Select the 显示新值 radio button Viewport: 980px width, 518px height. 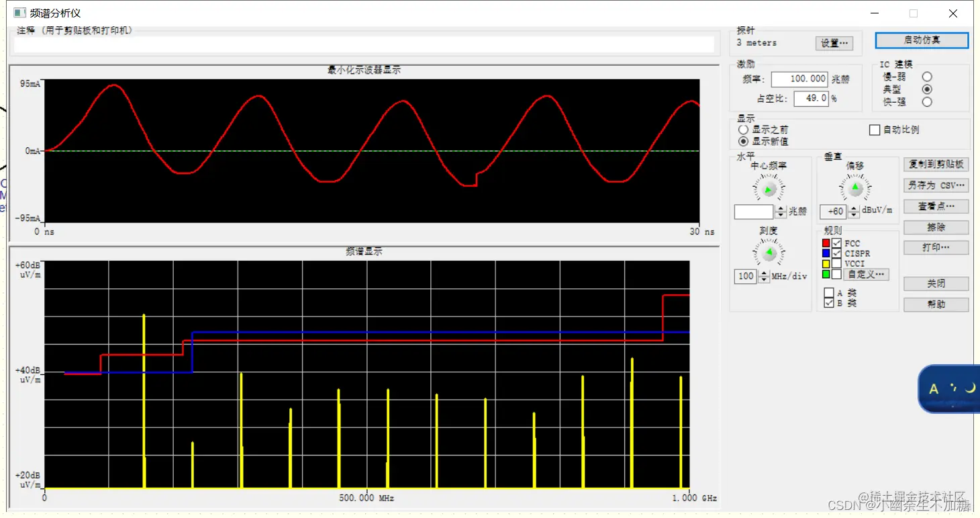pyautogui.click(x=743, y=141)
